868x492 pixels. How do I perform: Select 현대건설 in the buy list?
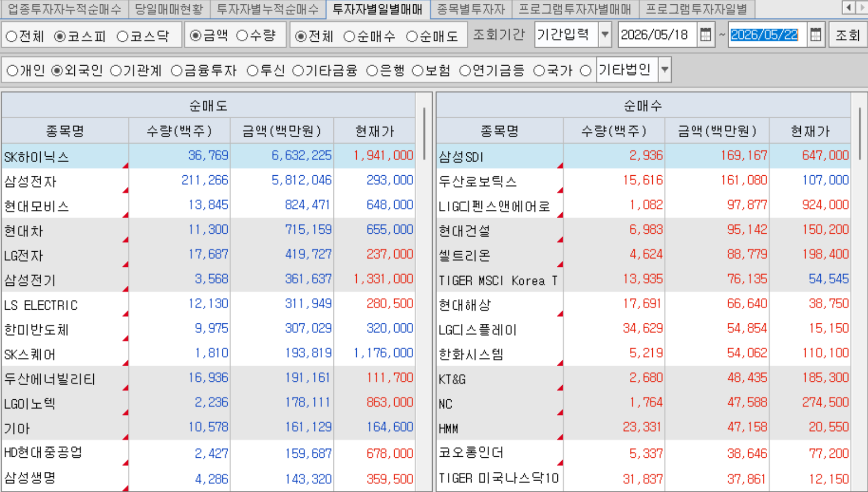pyautogui.click(x=644, y=231)
